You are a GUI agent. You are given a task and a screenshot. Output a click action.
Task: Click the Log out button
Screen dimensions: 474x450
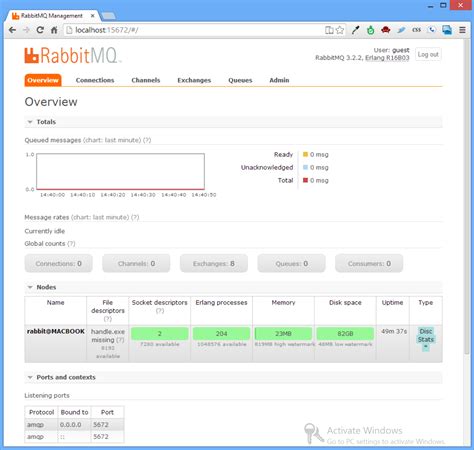pos(428,54)
